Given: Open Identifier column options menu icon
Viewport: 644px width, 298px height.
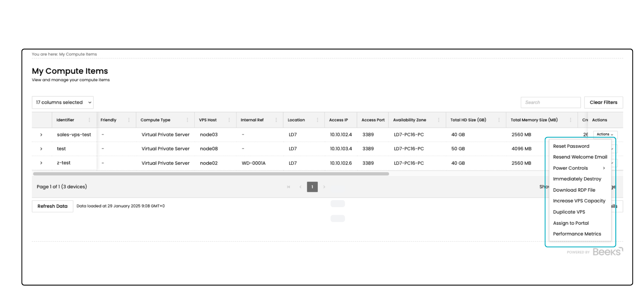Looking at the screenshot, I should pos(89,120).
